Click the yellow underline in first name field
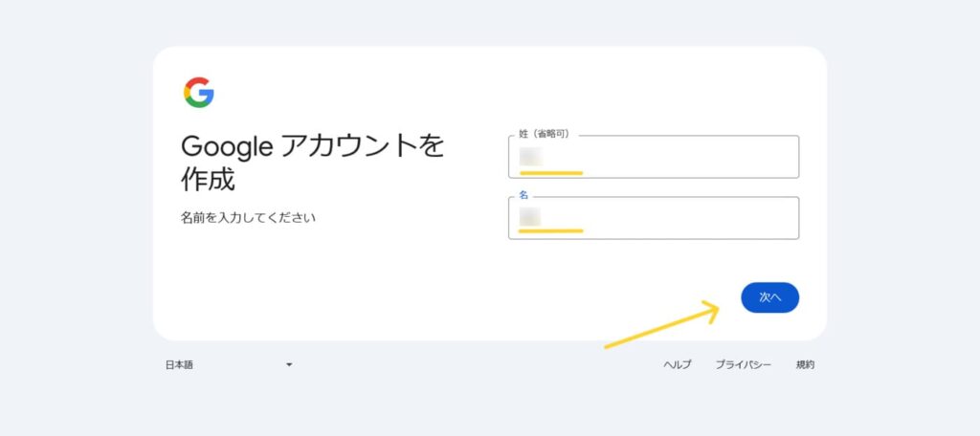 (551, 231)
